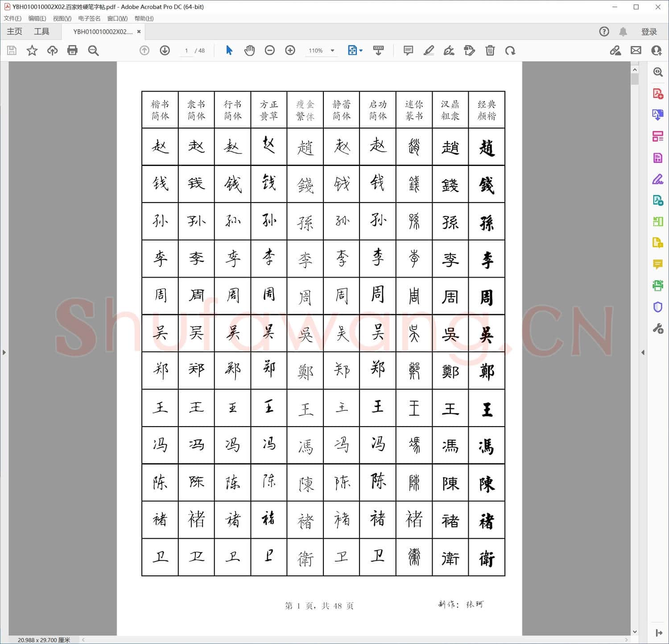This screenshot has width=669, height=644.
Task: Zoom out with the minus icon
Action: click(x=270, y=50)
